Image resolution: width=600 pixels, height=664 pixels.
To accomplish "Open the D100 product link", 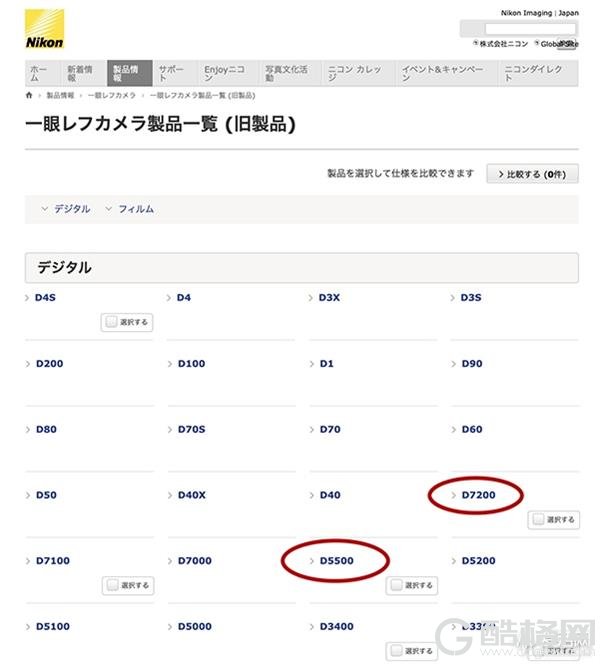I will click(191, 364).
